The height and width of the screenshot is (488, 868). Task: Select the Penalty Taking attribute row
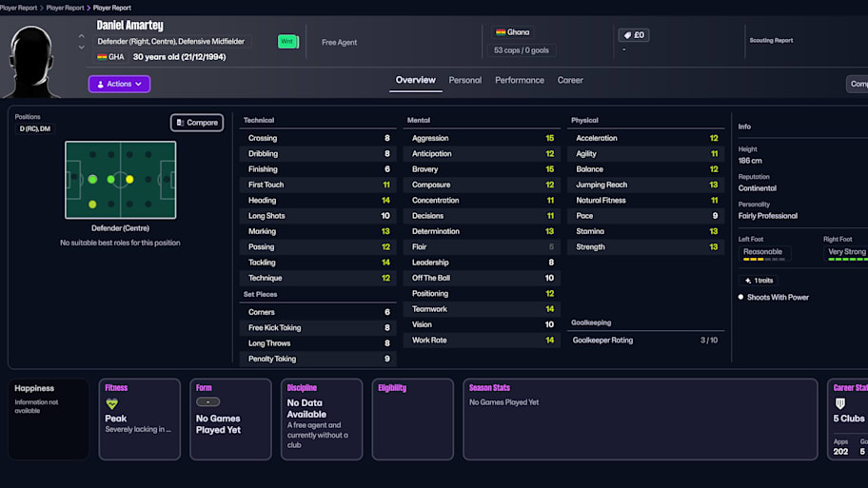tap(318, 359)
